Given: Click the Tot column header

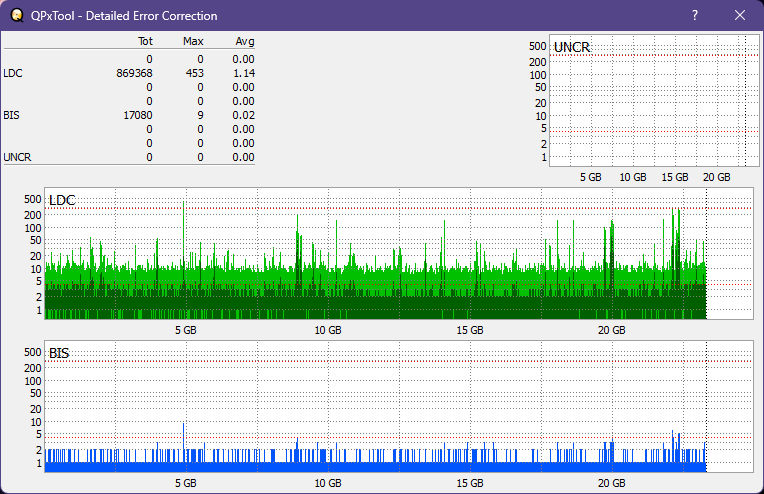Looking at the screenshot, I should click(145, 41).
